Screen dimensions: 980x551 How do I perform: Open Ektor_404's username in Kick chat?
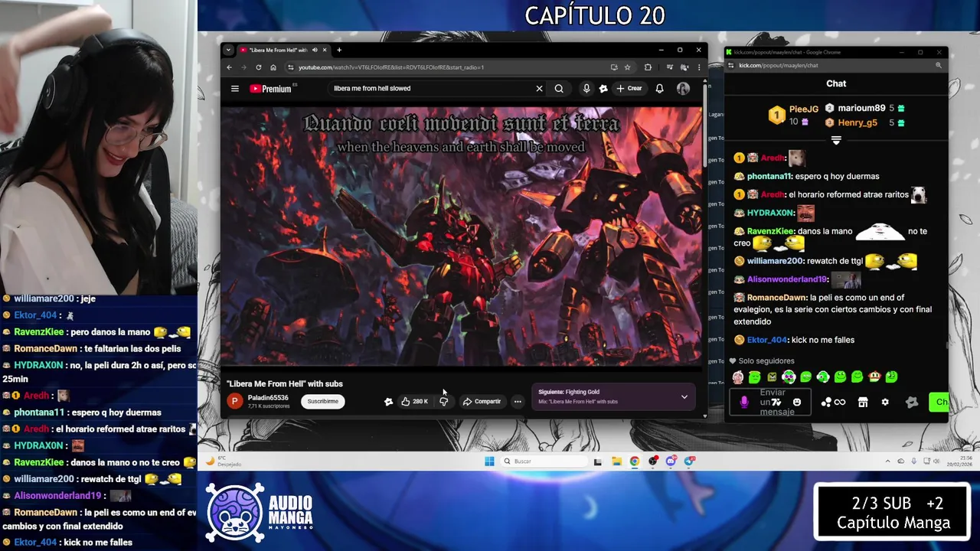click(767, 340)
